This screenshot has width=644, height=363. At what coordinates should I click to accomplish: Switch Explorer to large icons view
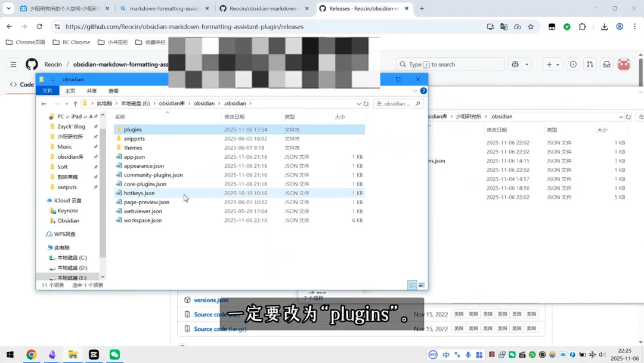[x=421, y=285]
